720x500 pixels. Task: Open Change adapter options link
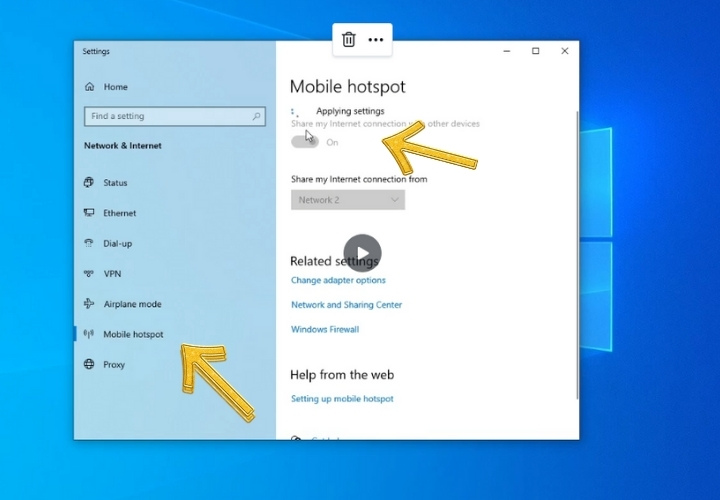338,280
